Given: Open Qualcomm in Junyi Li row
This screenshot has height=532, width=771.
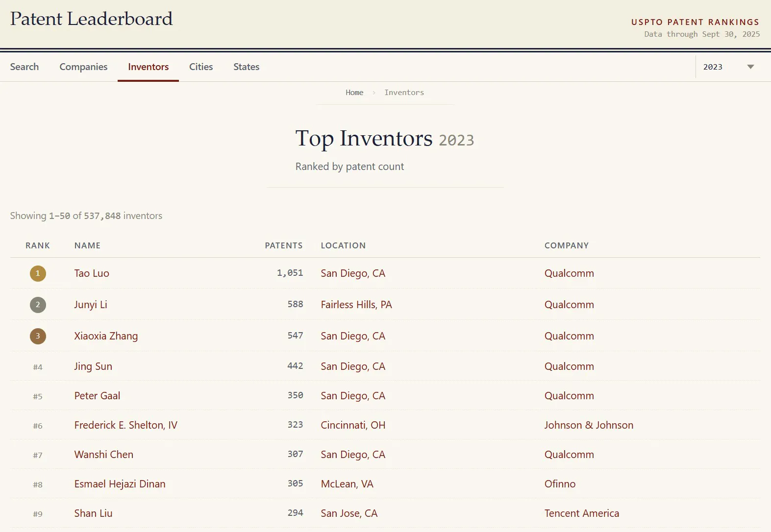Looking at the screenshot, I should point(569,305).
